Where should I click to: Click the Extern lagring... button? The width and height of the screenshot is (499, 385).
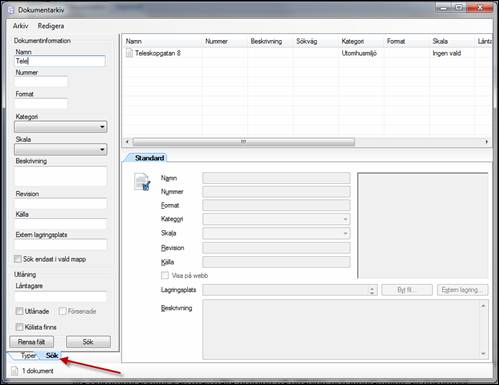pyautogui.click(x=463, y=290)
